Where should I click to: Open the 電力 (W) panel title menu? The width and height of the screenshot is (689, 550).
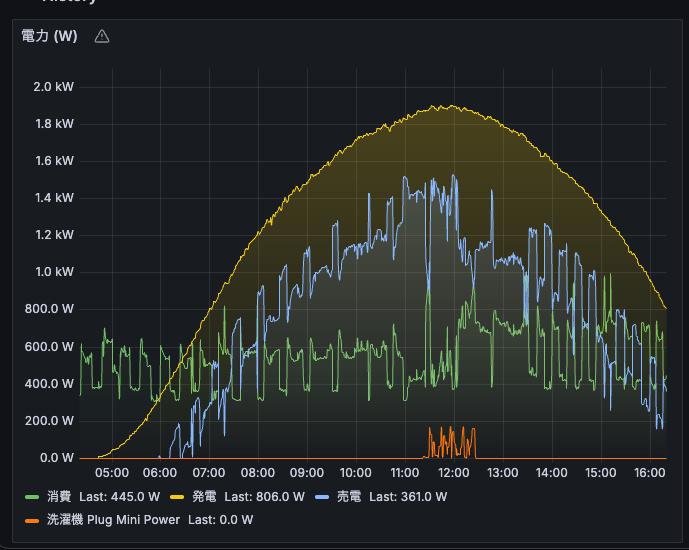[49, 36]
